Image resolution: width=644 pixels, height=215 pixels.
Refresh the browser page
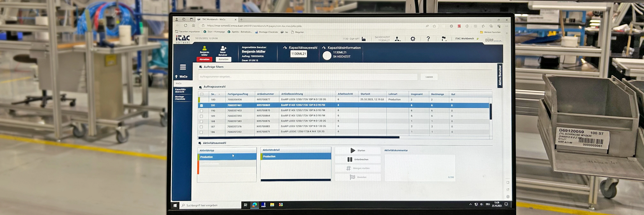pos(185,26)
